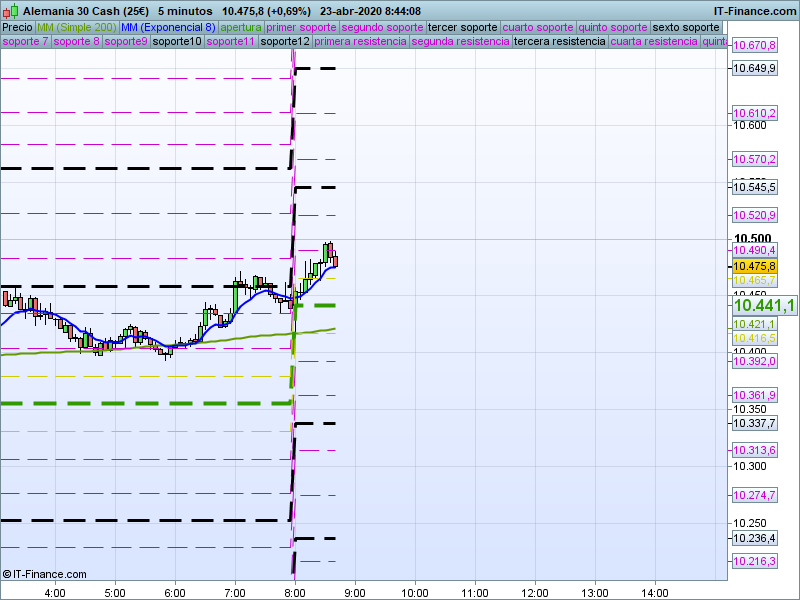
Task: Click the current price tag 10.475,8
Action: pos(754,267)
